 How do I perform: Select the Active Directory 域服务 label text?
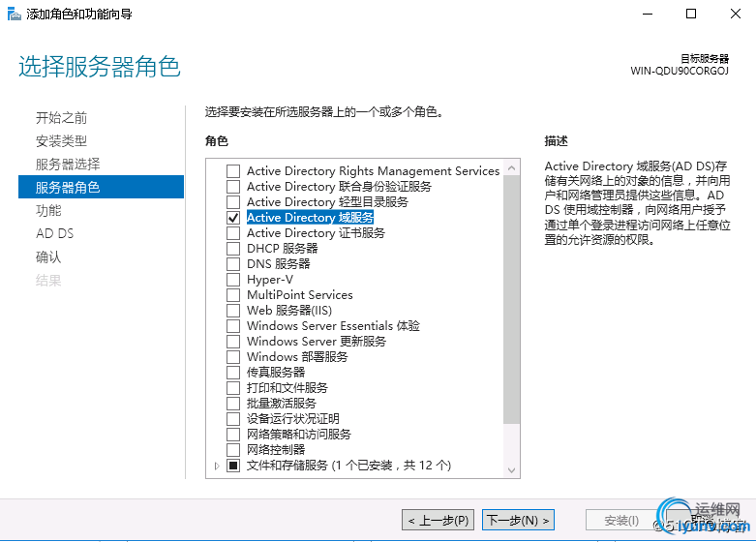coord(310,218)
